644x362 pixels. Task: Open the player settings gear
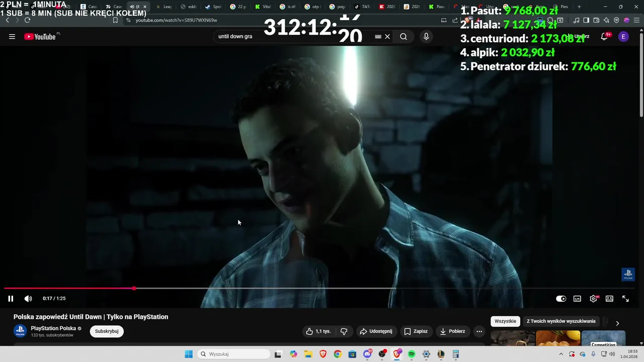[593, 299]
